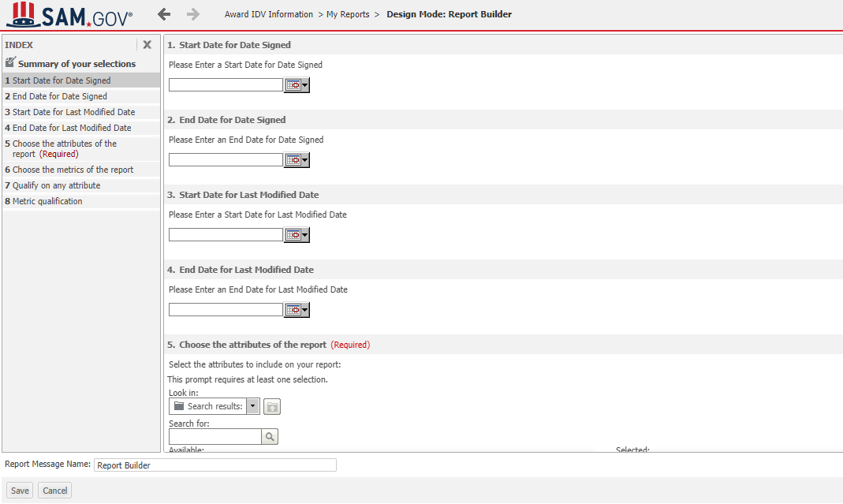Click the Summary of your selections pencil icon
843x504 pixels.
pyautogui.click(x=11, y=63)
